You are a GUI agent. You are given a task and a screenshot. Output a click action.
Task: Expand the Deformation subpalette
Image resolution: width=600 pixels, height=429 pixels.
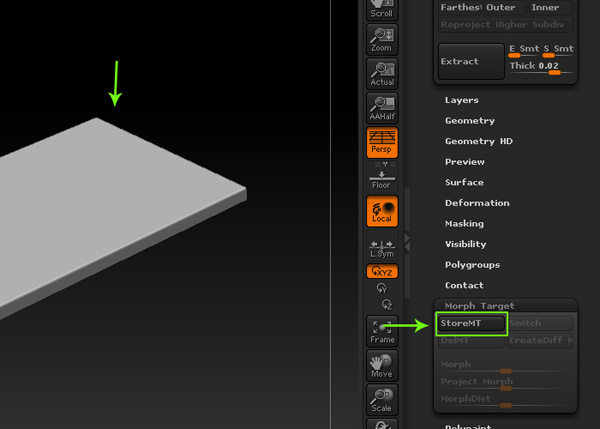(477, 203)
